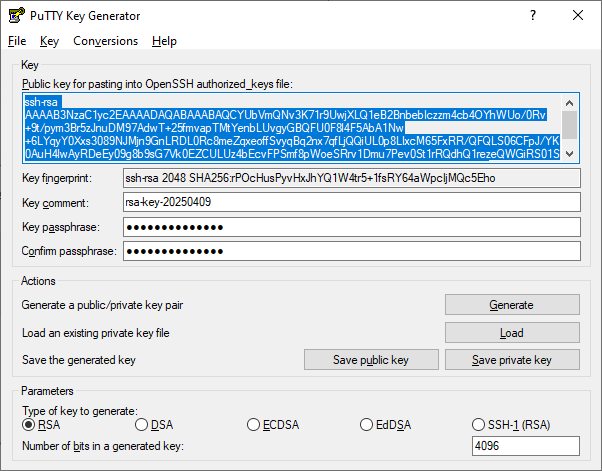The width and height of the screenshot is (602, 471).
Task: Click Save private key button
Action: click(x=512, y=360)
